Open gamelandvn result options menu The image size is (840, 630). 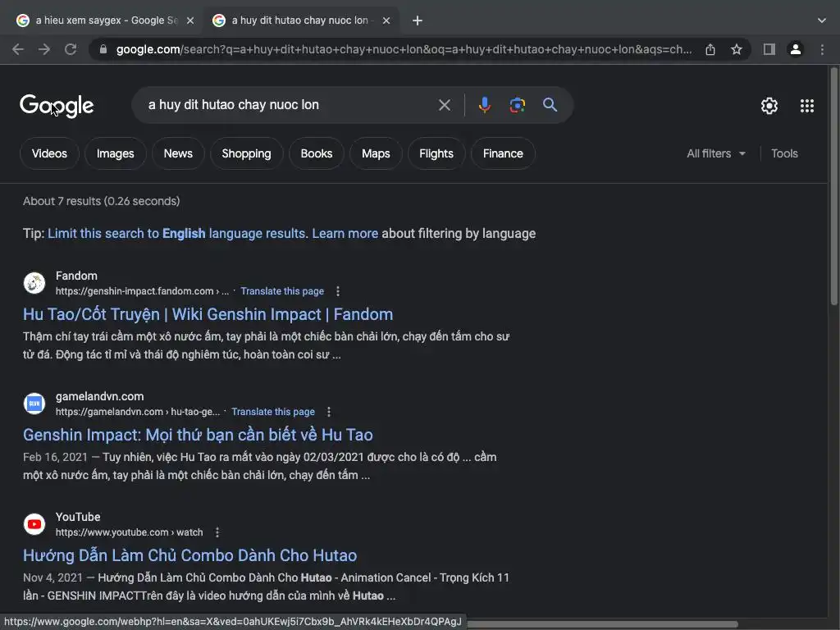click(x=329, y=412)
